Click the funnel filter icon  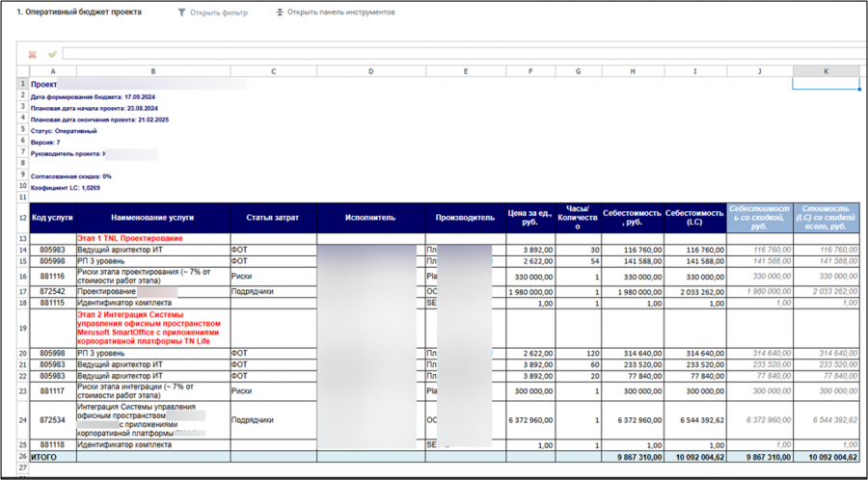pyautogui.click(x=182, y=13)
